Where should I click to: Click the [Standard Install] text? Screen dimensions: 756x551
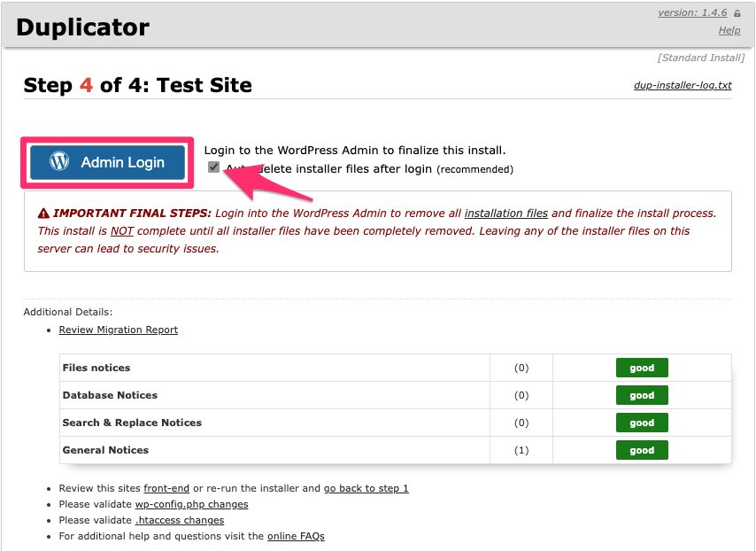(701, 58)
